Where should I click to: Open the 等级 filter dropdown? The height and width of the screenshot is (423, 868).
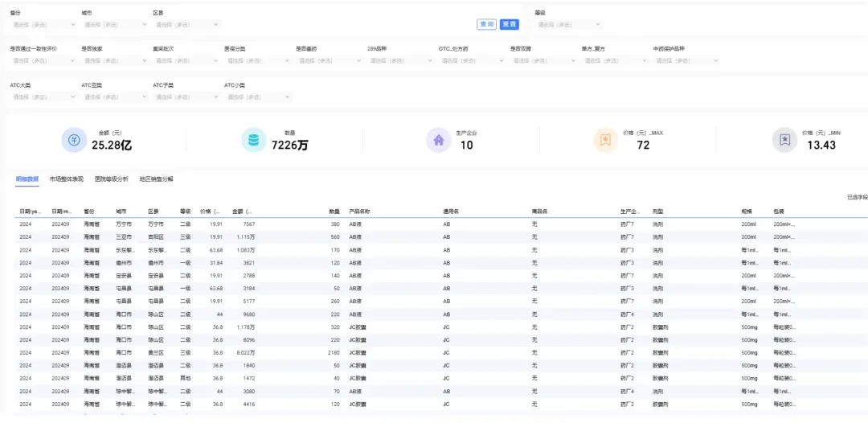coord(568,24)
